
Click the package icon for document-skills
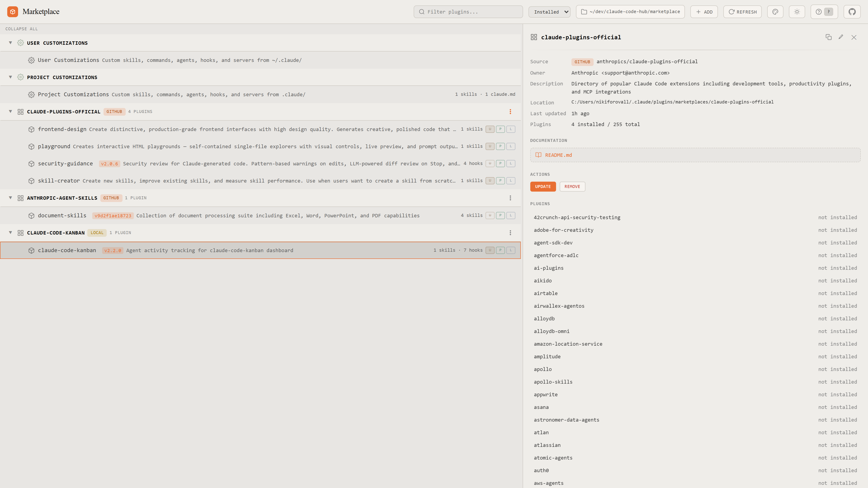[31, 216]
